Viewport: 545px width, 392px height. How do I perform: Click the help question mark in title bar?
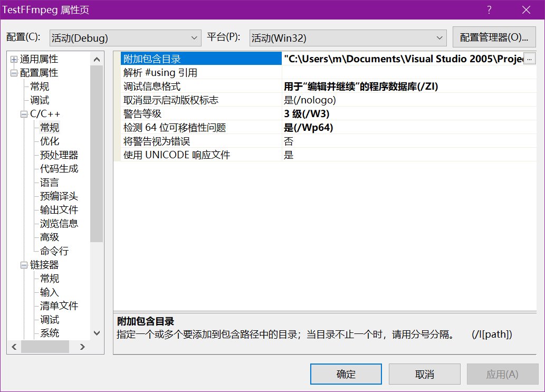click(x=489, y=9)
